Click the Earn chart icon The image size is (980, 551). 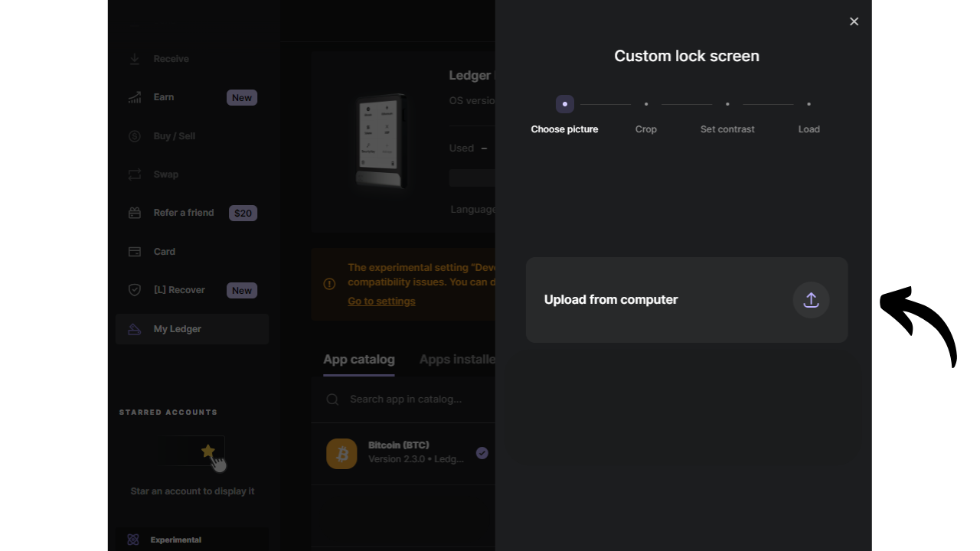(x=135, y=97)
